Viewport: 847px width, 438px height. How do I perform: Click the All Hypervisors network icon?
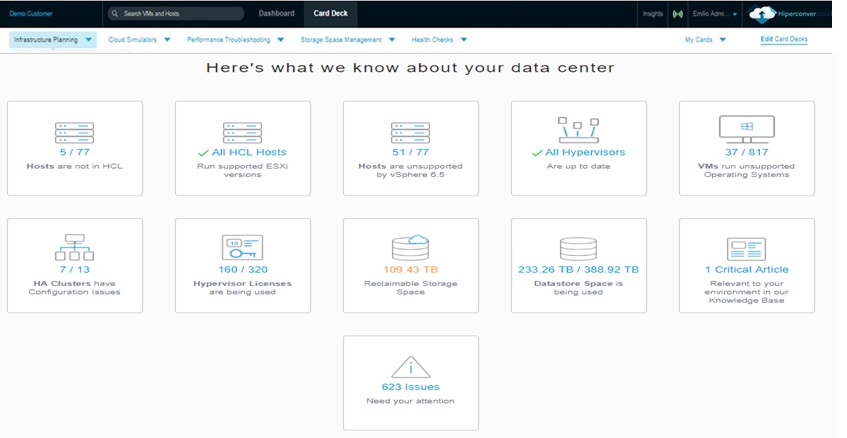[x=578, y=130]
